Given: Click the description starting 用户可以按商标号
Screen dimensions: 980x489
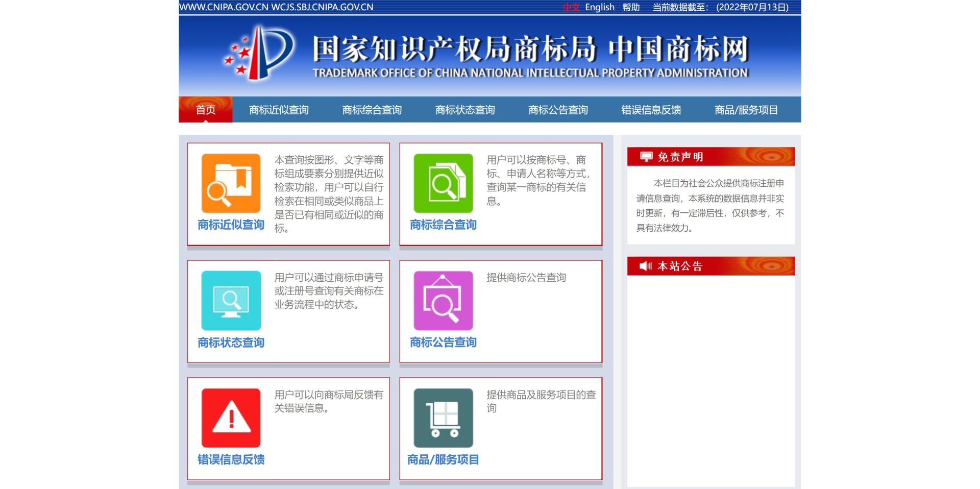Looking at the screenshot, I should pyautogui.click(x=538, y=180).
